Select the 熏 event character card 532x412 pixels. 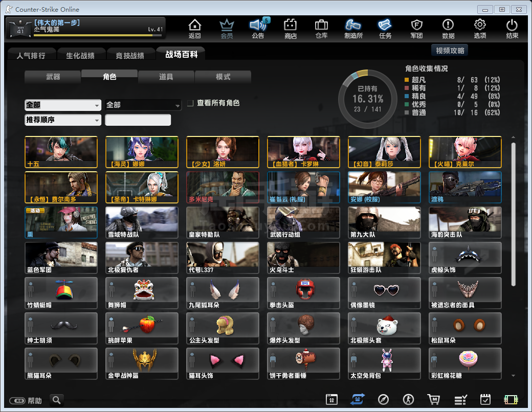pos(61,223)
